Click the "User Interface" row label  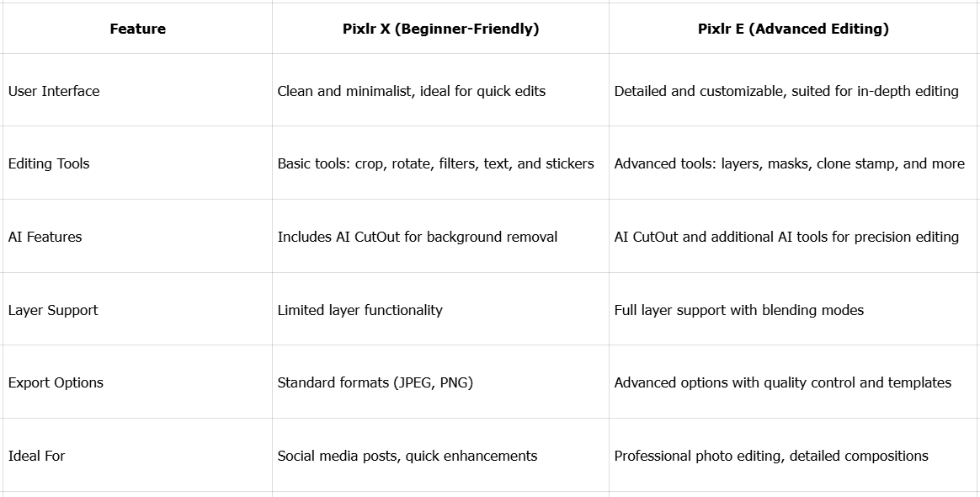click(x=54, y=91)
